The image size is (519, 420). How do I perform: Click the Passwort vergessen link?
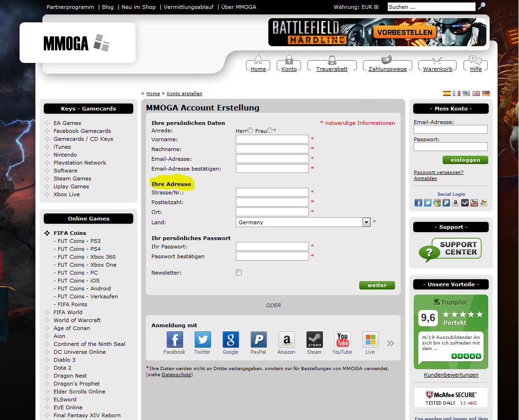(x=438, y=172)
